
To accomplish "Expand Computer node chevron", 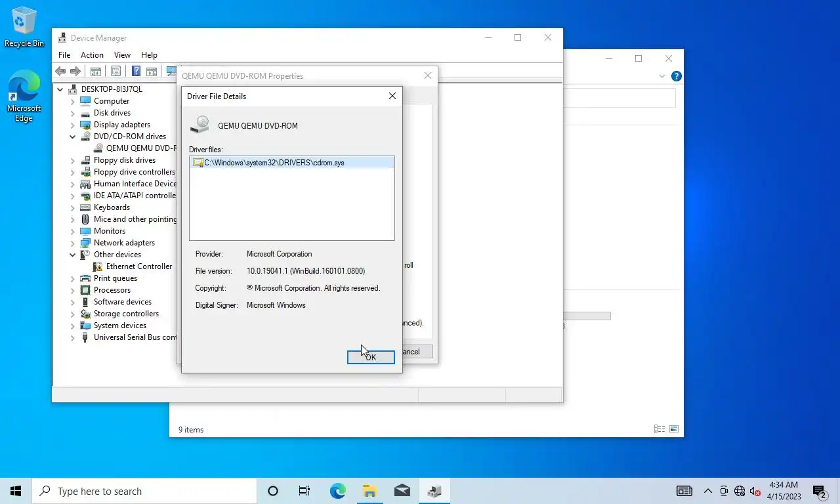I will point(73,101).
